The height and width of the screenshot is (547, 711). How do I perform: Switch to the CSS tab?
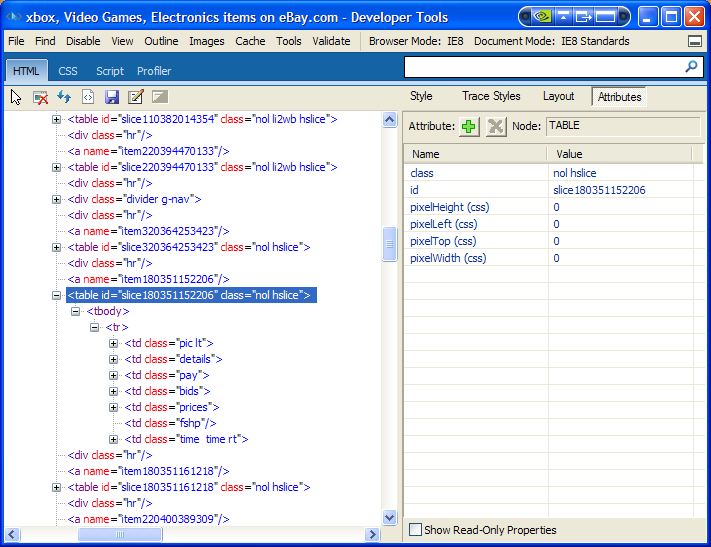click(68, 71)
